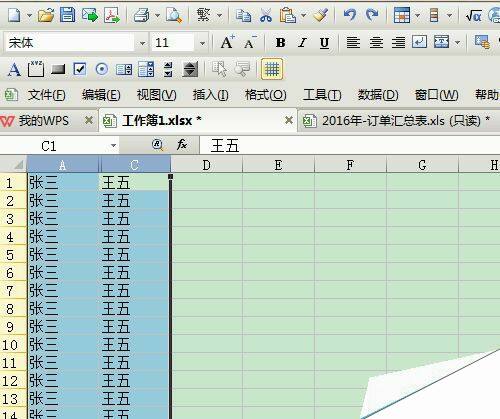Activate the format painter brush

coord(320,15)
